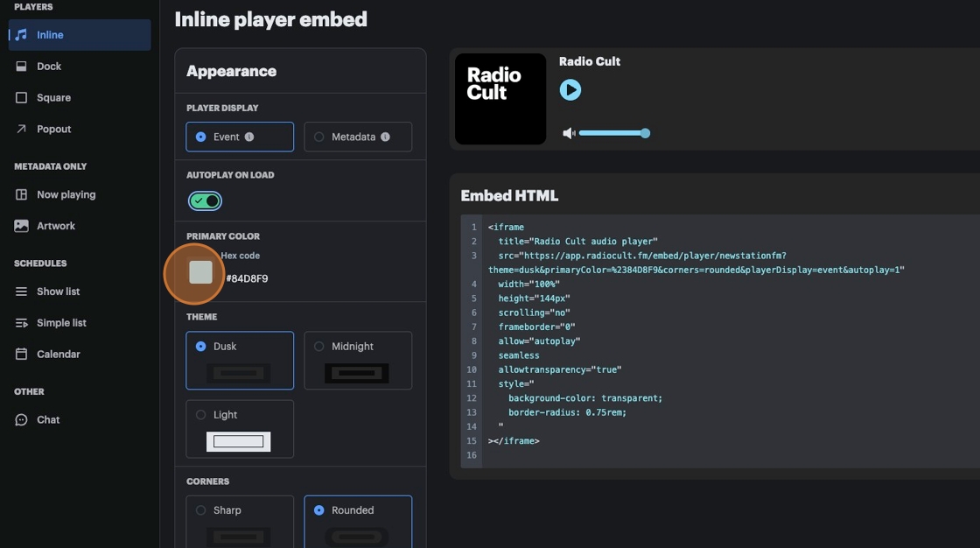Click the Chat bubble icon
Viewport: 980px width, 548px height.
[21, 420]
